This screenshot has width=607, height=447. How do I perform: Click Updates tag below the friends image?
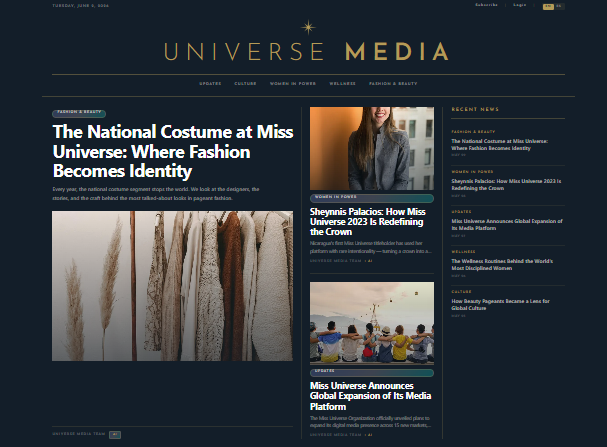click(x=372, y=372)
